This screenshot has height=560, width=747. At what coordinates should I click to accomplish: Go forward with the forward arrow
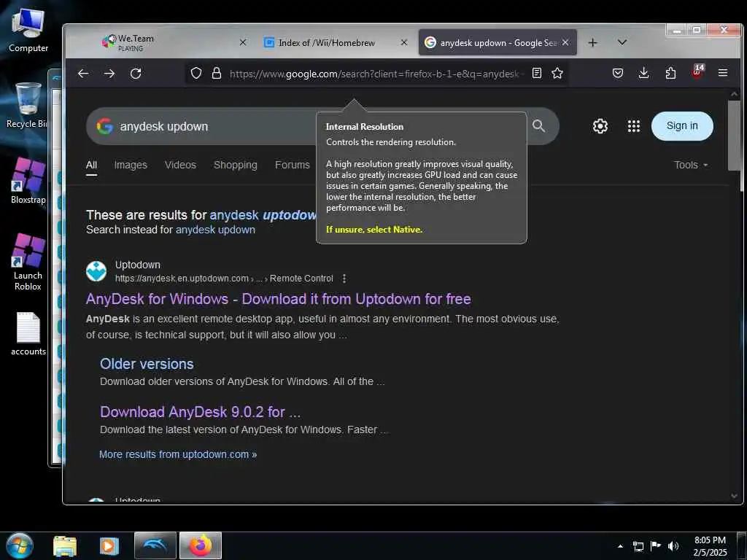tap(109, 74)
